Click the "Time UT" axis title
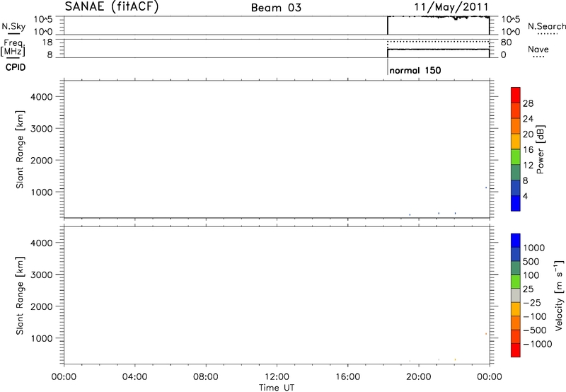Image resolution: width=566 pixels, height=392 pixels. click(x=277, y=388)
